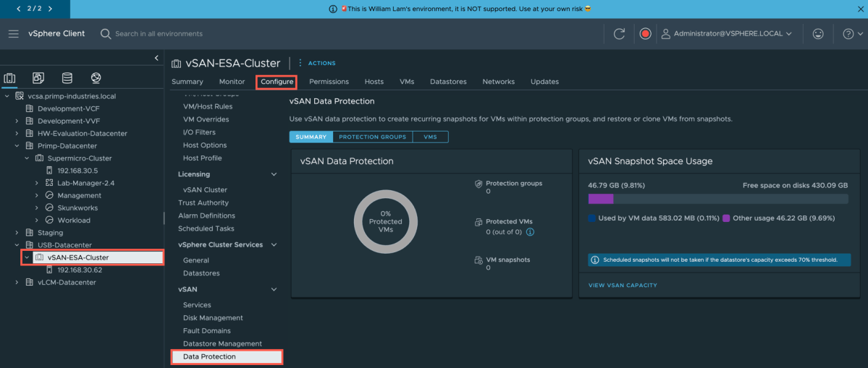Open the hamburger navigation menu
Image resolution: width=868 pixels, height=368 pixels.
click(14, 34)
